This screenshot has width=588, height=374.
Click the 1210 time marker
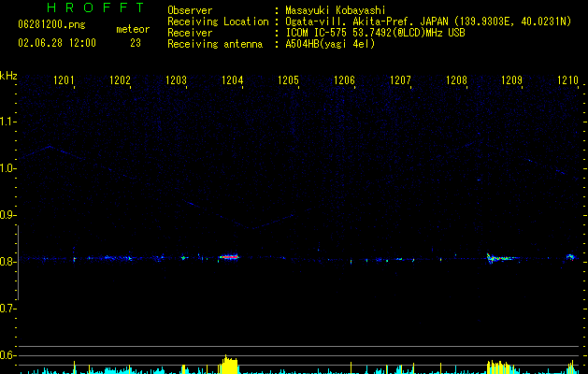click(568, 80)
